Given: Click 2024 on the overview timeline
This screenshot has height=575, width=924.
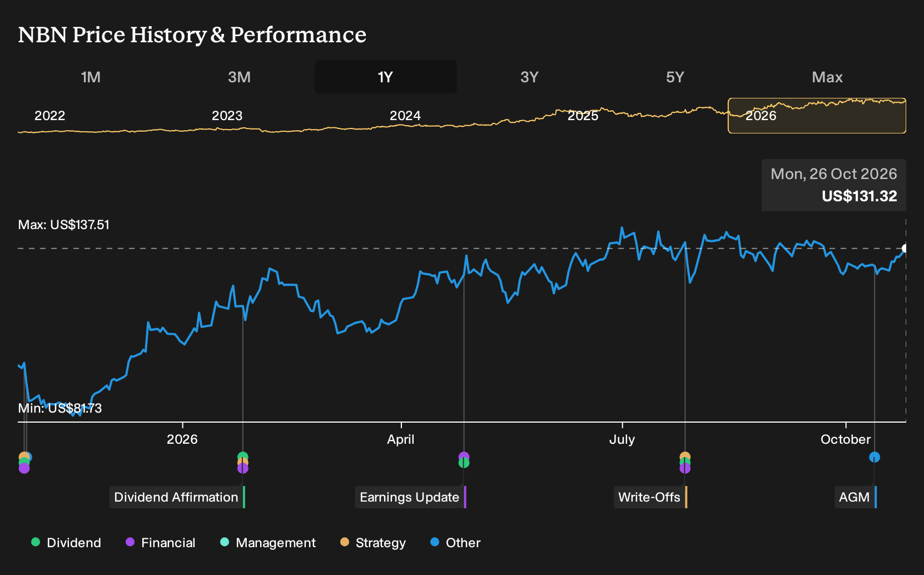Looking at the screenshot, I should click(405, 116).
